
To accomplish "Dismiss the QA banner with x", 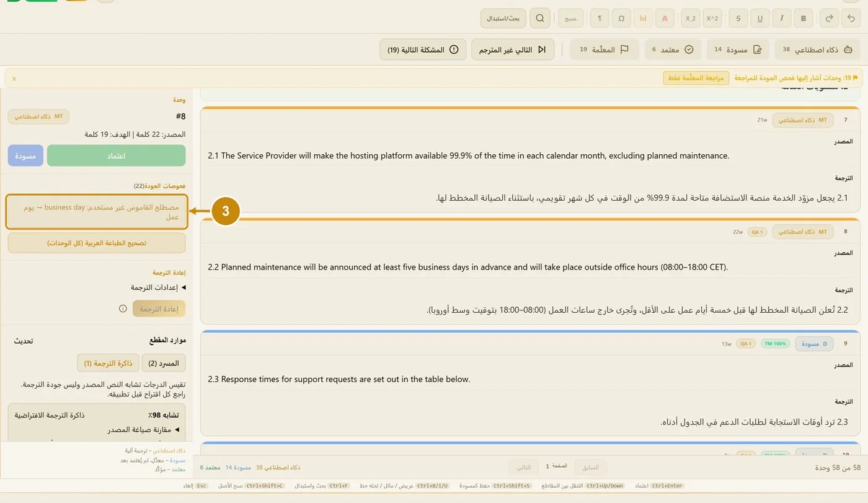I will coord(14,79).
